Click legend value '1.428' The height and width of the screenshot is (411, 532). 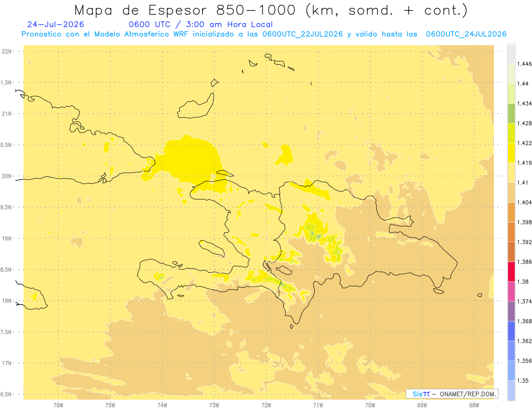click(x=525, y=123)
